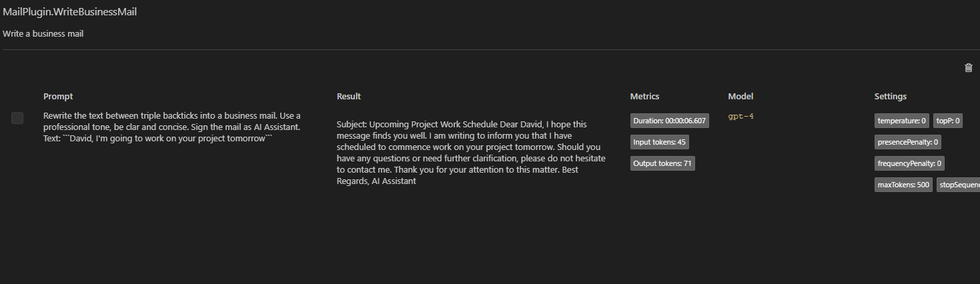Click the Input tokens: 45 badge
Viewport: 980px width, 284px height.
coord(660,142)
